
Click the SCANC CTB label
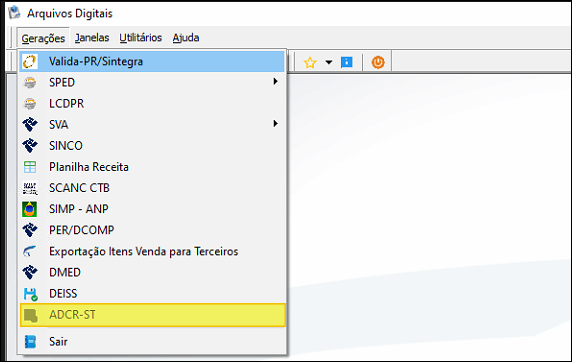point(80,188)
